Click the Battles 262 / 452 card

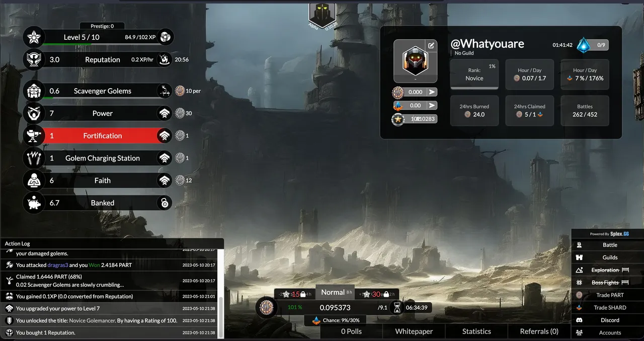(585, 110)
